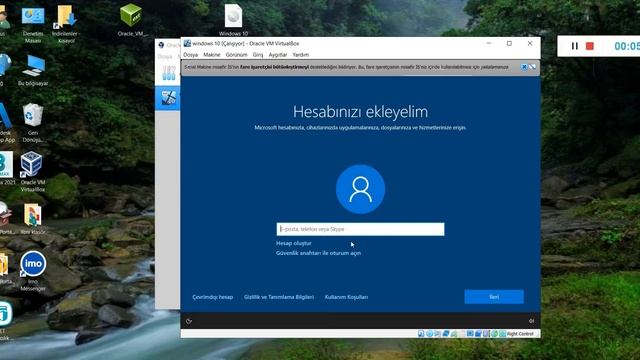Screen dimensions: 640x360
Task: Click Güvenlik anahtarı ile oturum açın link
Action: click(x=318, y=253)
